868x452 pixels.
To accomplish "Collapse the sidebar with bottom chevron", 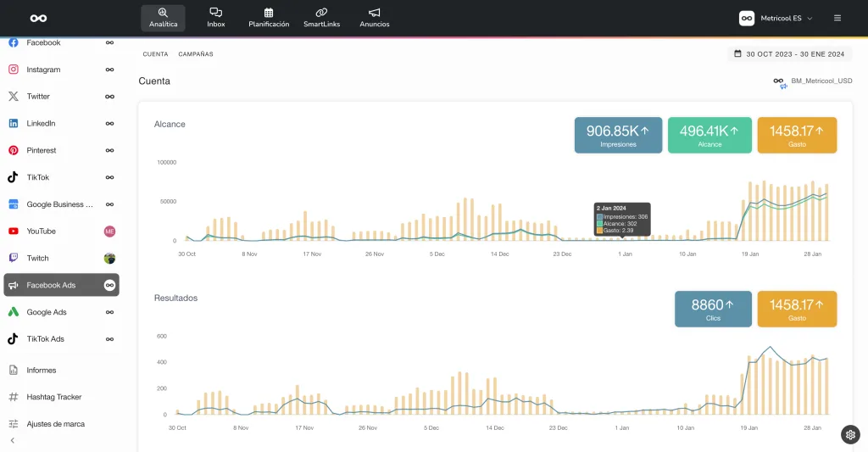I will 13,441.
